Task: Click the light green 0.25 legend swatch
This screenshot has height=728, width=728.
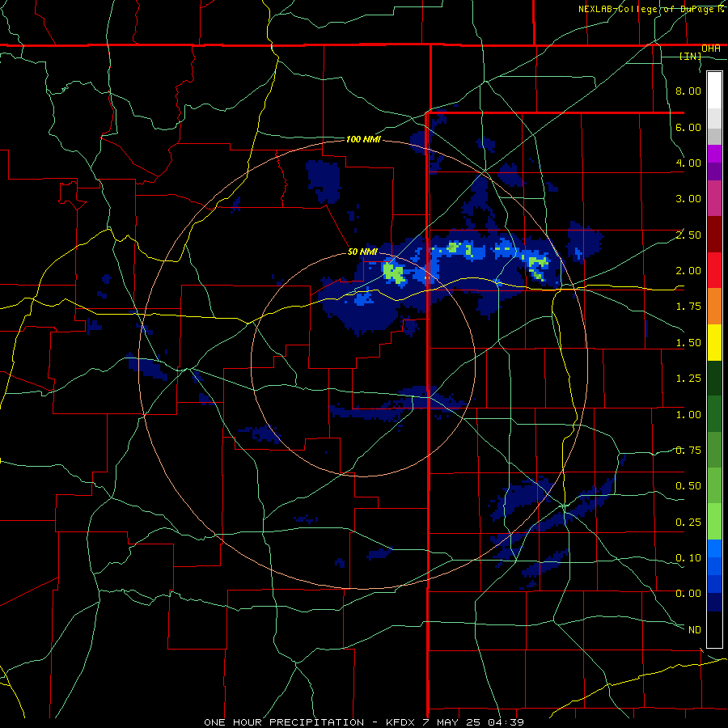Action: click(x=714, y=522)
